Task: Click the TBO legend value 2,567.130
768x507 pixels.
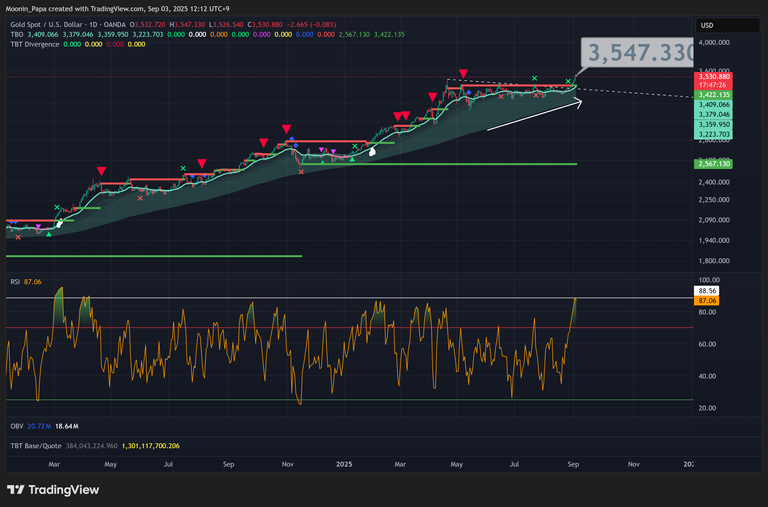Action: (354, 34)
